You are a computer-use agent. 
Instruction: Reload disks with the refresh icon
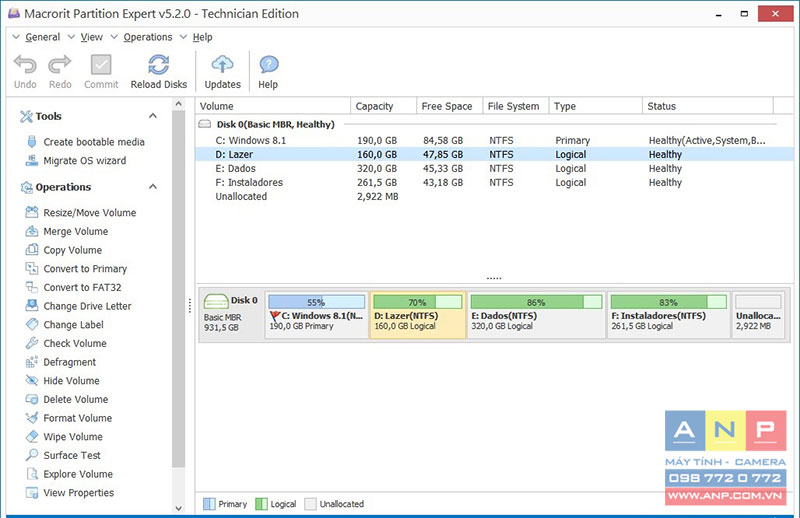pos(159,64)
